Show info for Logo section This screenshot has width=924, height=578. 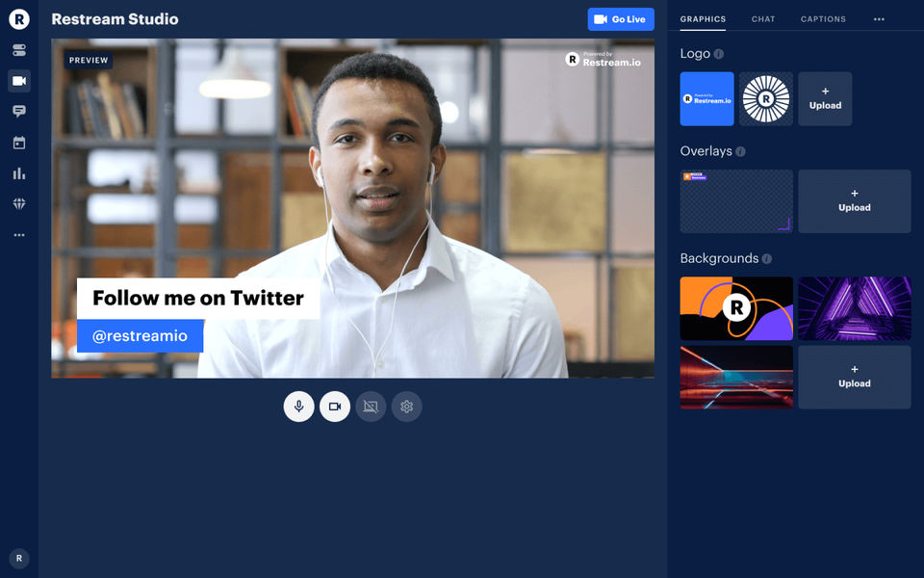click(x=718, y=54)
